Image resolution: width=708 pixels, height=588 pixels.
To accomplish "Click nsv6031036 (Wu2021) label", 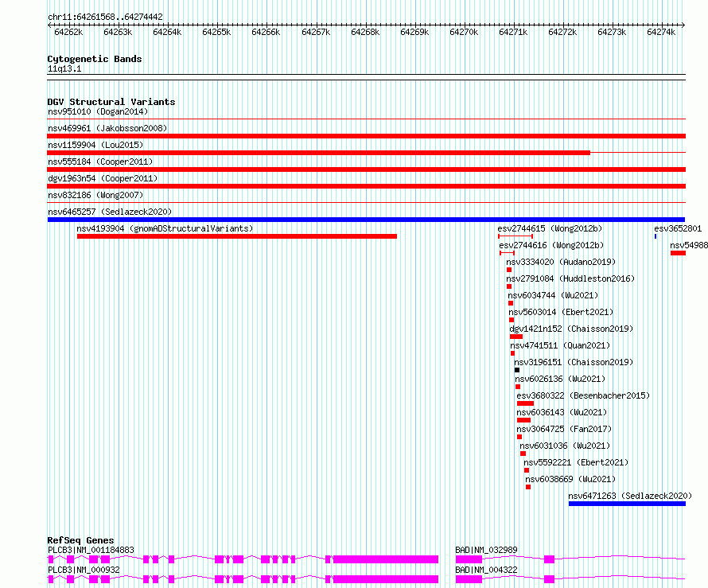I will [565, 446].
